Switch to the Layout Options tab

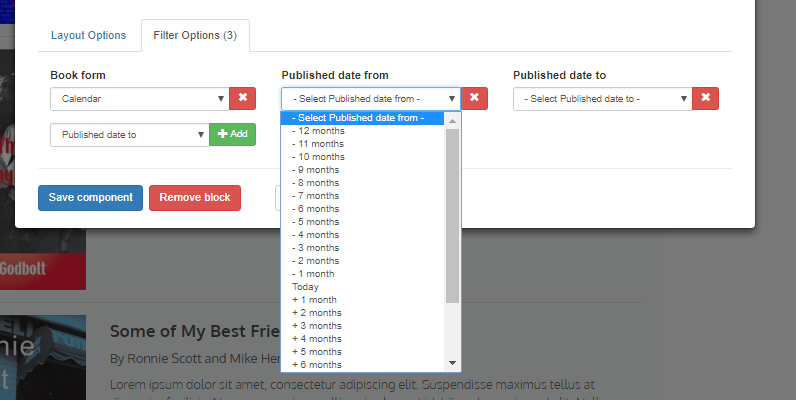pyautogui.click(x=88, y=35)
